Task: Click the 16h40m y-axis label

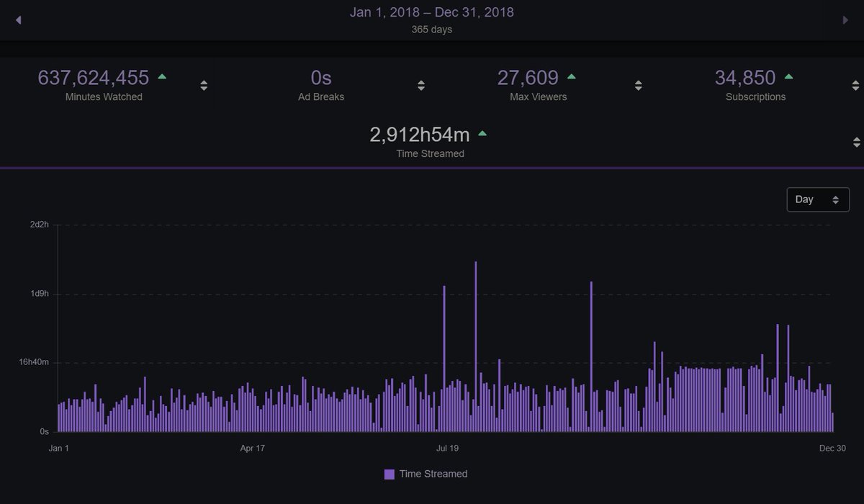Action: 35,362
